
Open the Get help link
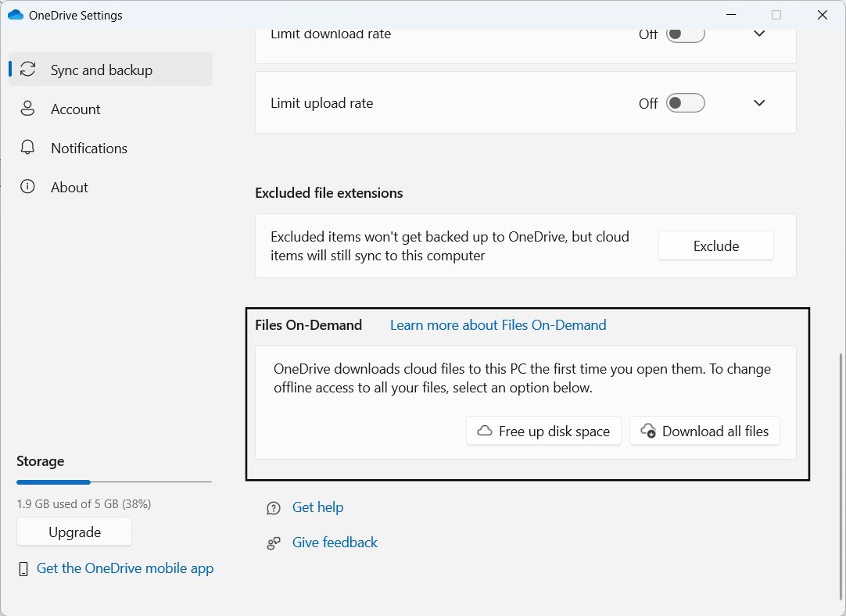317,507
